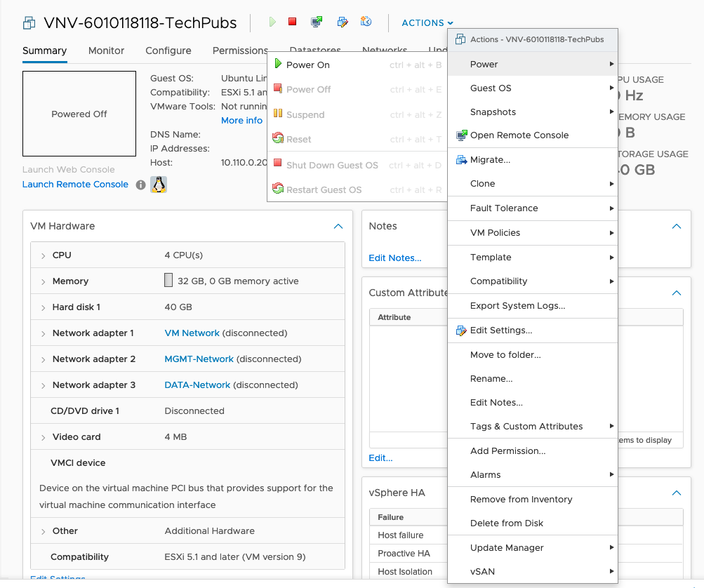Open the Alarms submenu
704x588 pixels.
click(533, 475)
